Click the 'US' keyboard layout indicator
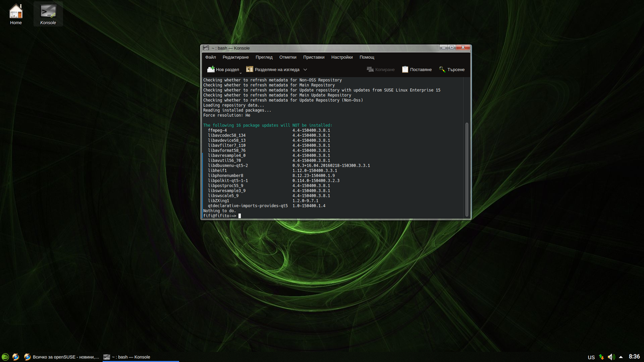 (x=591, y=357)
